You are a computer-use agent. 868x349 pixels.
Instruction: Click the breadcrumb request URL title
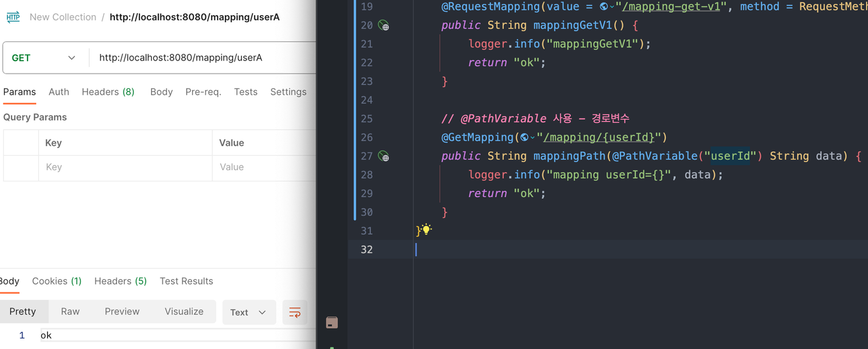point(195,17)
